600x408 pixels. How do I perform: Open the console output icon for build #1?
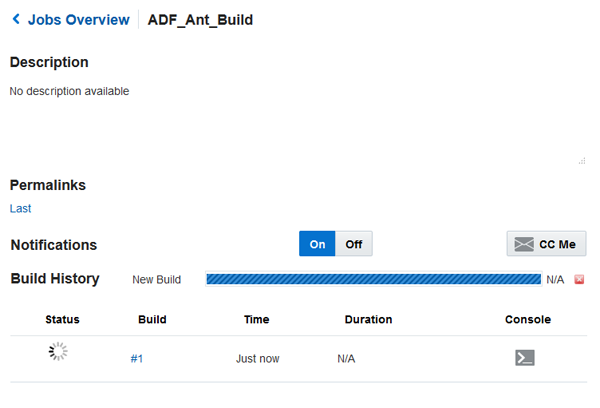point(524,357)
